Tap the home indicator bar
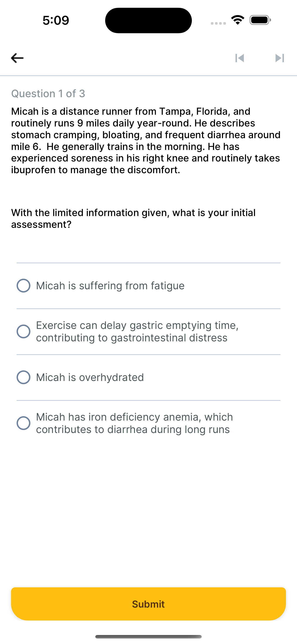Screen dimensions: 297x644 (148, 636)
